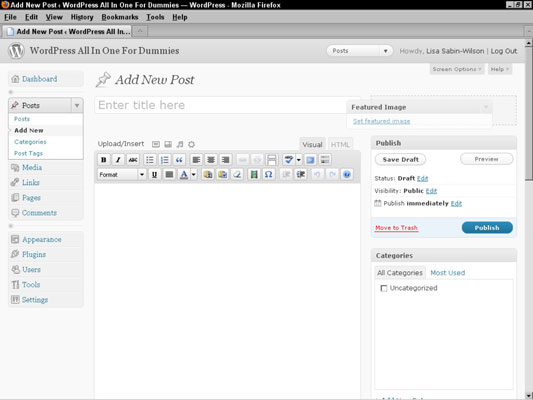Screen dimensions: 533x400
Task: Insert an unordered bullet list
Action: 150,160
